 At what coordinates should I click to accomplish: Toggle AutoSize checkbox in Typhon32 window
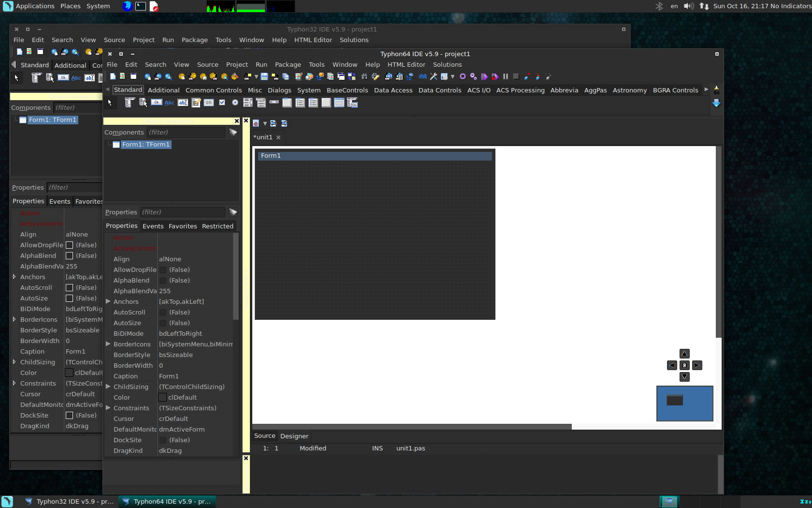70,298
